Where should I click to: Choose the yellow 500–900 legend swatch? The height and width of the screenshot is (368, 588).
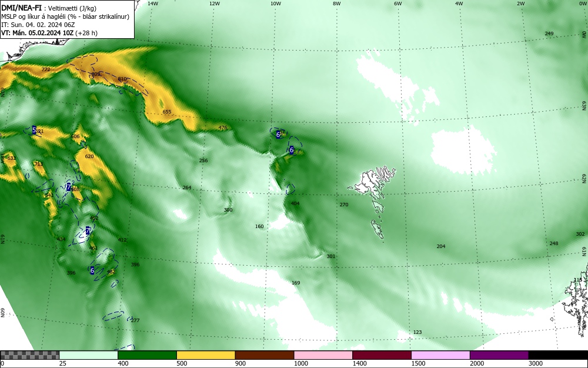205,355
